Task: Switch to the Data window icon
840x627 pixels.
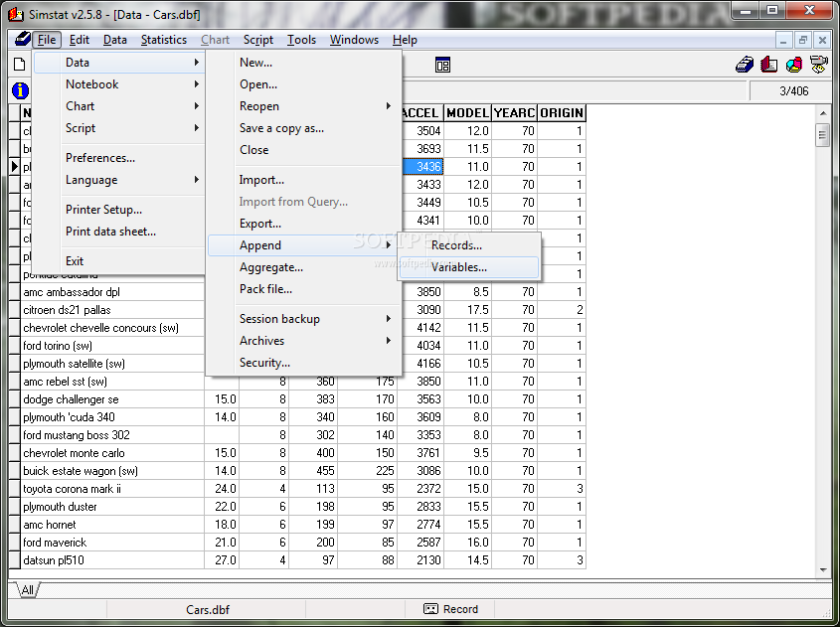Action: coord(745,65)
